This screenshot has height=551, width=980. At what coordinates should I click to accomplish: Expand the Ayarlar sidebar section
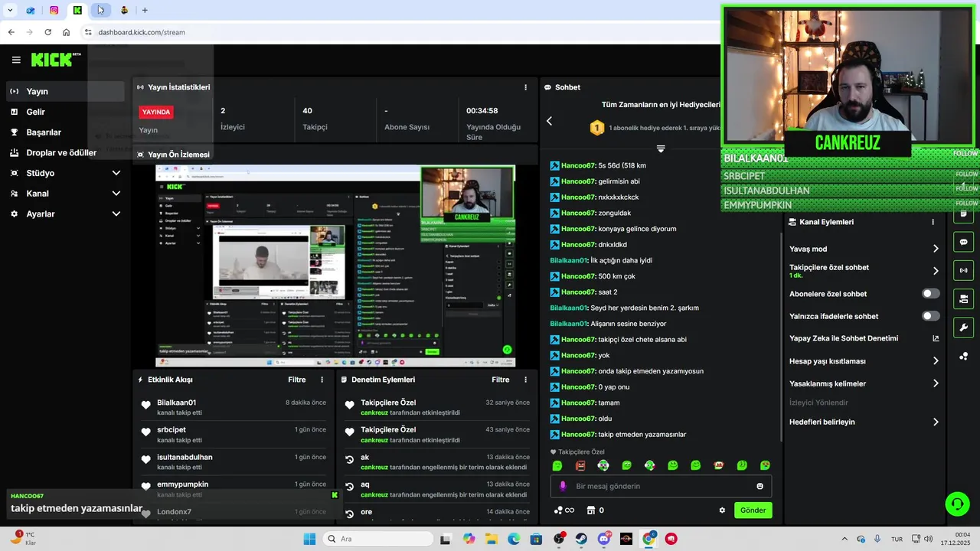pyautogui.click(x=65, y=214)
